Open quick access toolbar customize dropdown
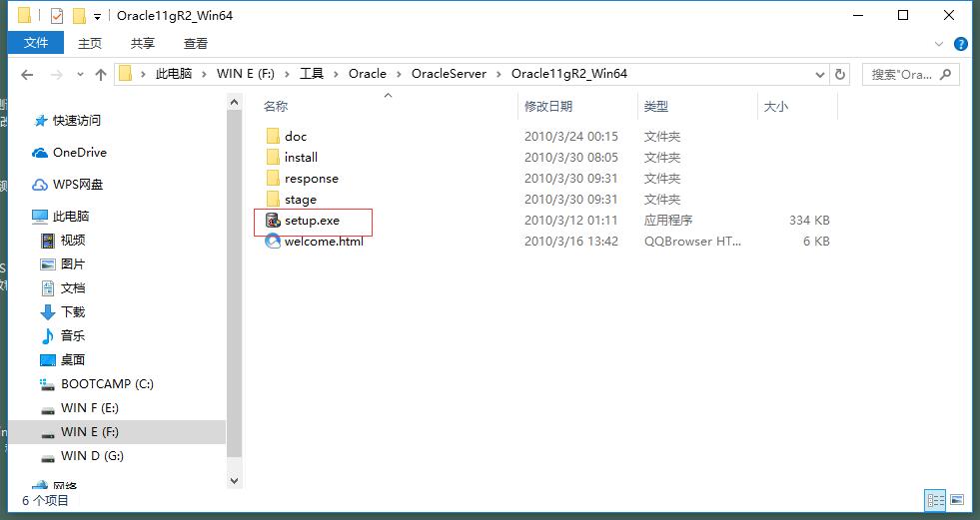 (97, 16)
